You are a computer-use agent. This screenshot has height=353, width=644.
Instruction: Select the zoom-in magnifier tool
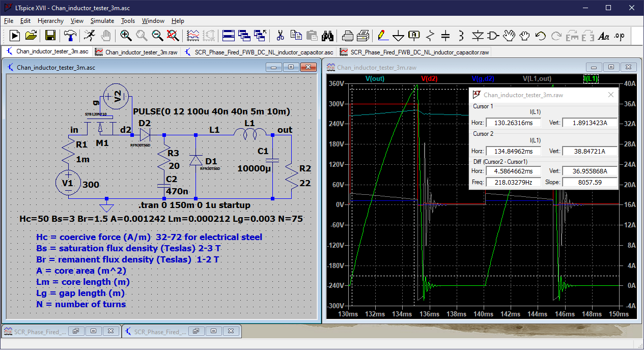tap(125, 36)
